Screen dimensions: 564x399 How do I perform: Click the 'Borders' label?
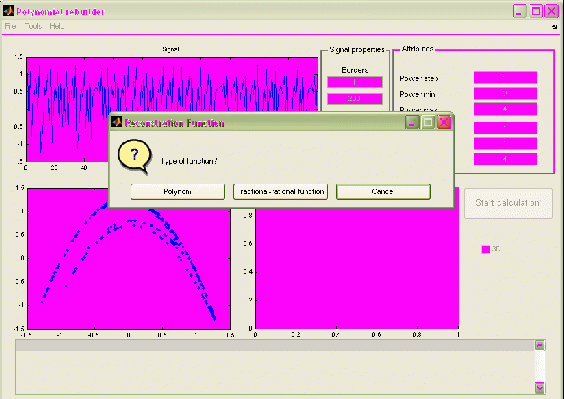pos(355,70)
